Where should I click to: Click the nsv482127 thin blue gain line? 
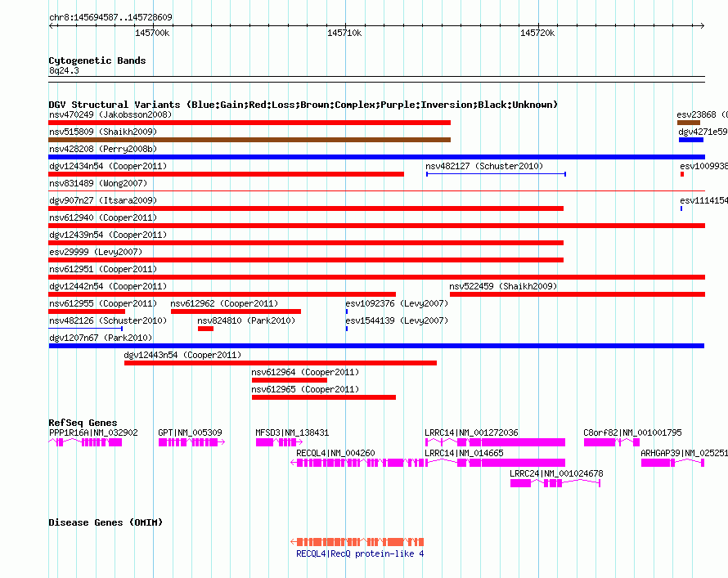[496, 174]
